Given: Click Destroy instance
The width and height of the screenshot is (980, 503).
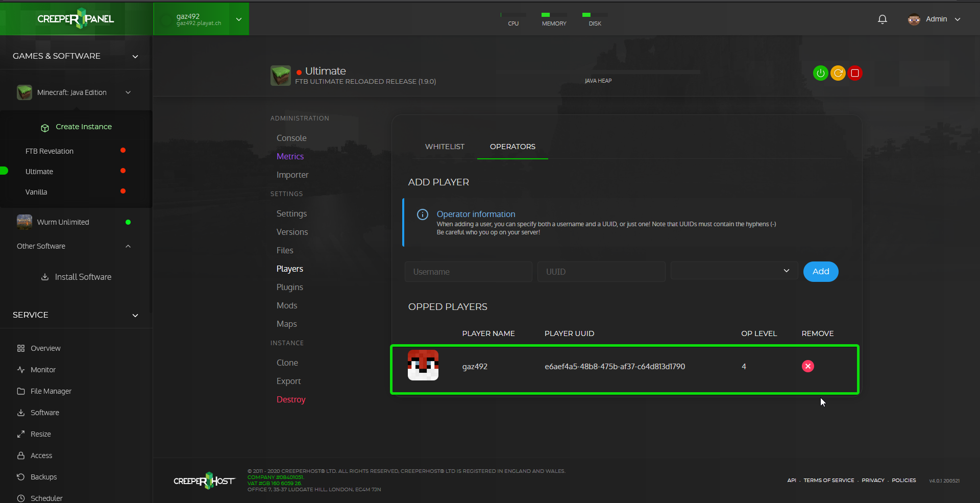Looking at the screenshot, I should (291, 399).
